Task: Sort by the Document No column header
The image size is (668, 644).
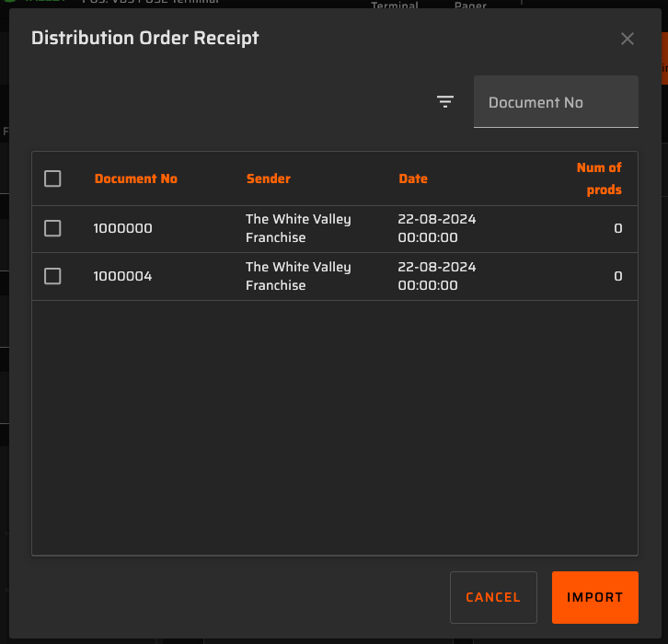Action: [136, 178]
